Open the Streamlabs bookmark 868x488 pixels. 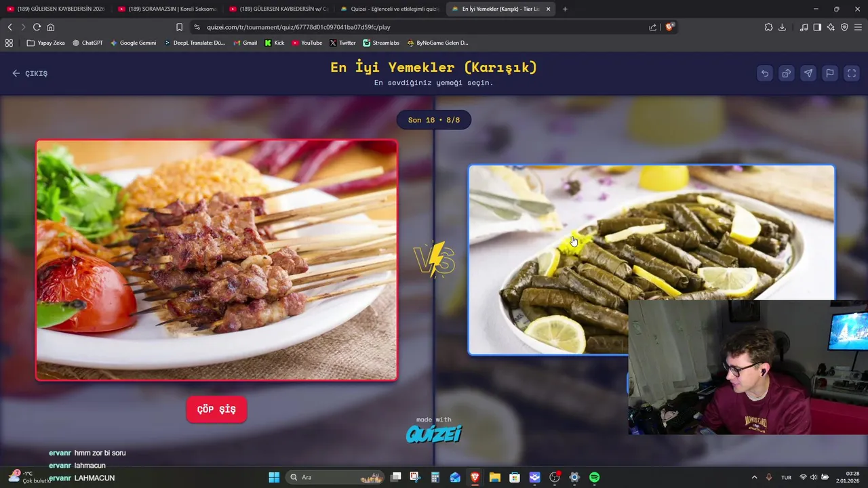click(x=381, y=43)
